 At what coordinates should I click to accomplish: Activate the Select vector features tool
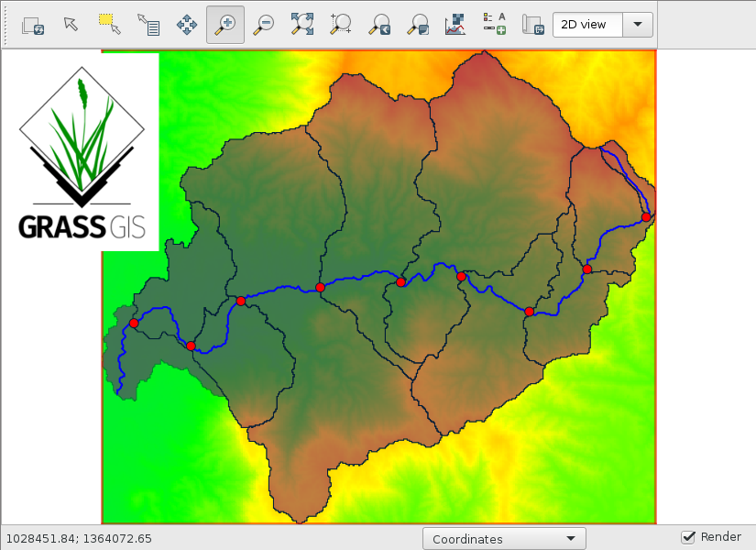tap(110, 25)
